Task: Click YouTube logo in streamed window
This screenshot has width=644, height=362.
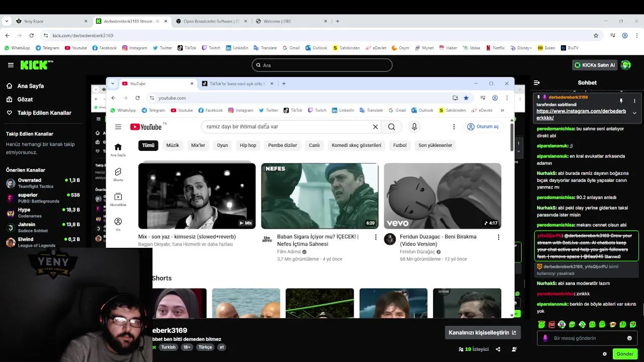Action: pos(146,127)
